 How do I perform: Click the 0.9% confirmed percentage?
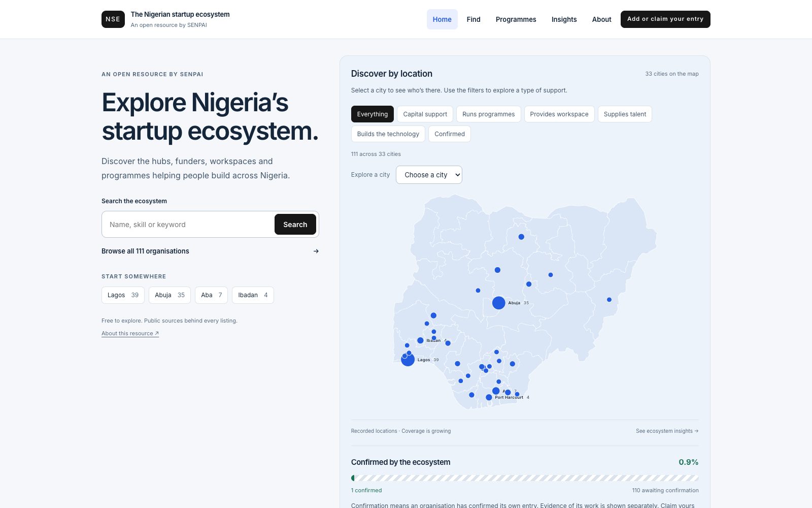[x=689, y=462]
